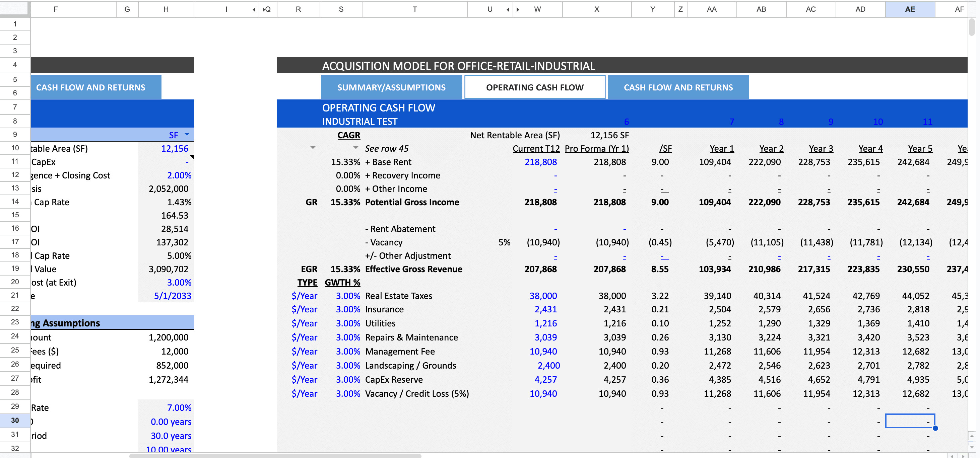Click the 'Year 3' column heading
Image resolution: width=980 pixels, height=458 pixels.
pyautogui.click(x=821, y=149)
